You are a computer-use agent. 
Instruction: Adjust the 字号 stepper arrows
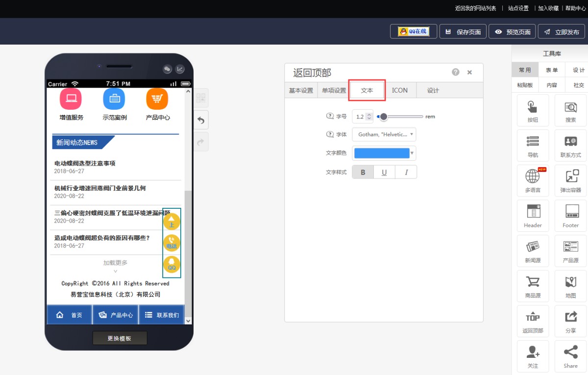[x=369, y=117]
